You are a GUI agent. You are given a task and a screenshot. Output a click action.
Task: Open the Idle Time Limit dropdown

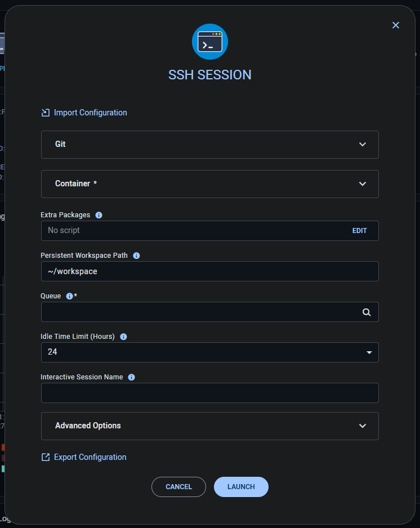click(x=369, y=352)
